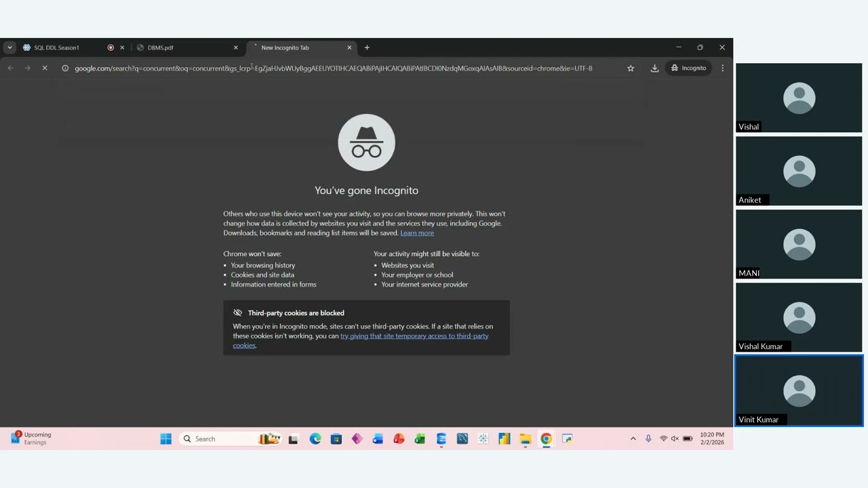Image resolution: width=868 pixels, height=488 pixels.
Task: Select MANI's participant video tile
Action: [799, 244]
